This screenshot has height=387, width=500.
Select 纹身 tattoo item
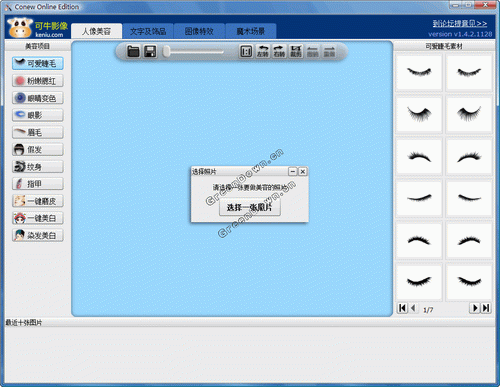tap(38, 167)
